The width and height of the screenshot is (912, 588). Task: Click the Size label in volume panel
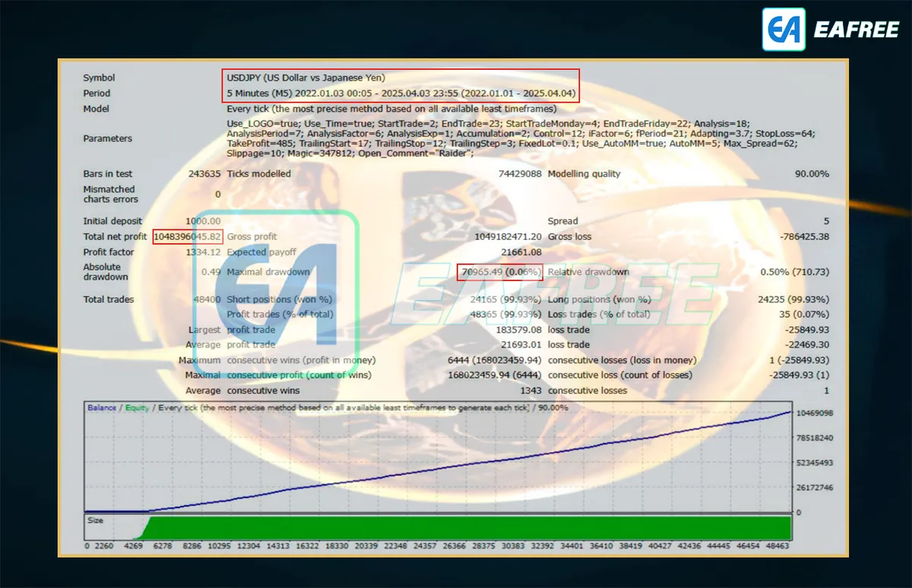pos(95,521)
